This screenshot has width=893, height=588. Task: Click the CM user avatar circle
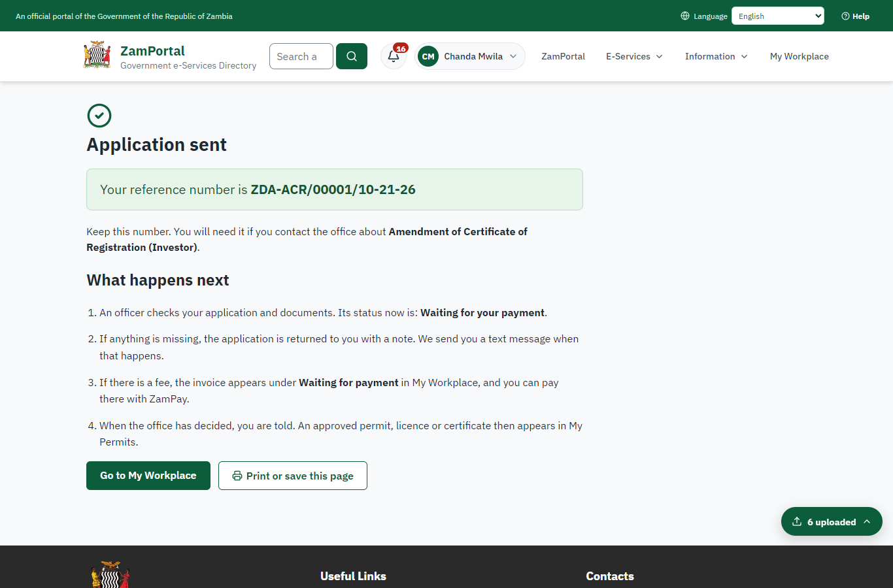[428, 56]
